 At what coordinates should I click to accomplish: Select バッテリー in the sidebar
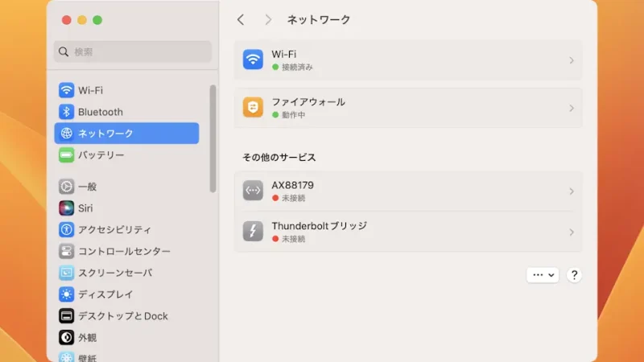(x=126, y=154)
